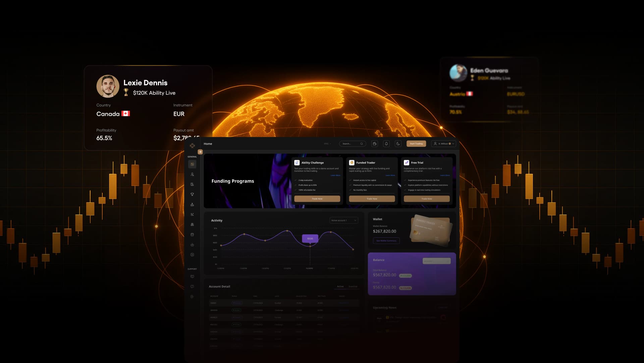Expand the K. Willson account menu
This screenshot has width=644, height=363.
tap(443, 143)
